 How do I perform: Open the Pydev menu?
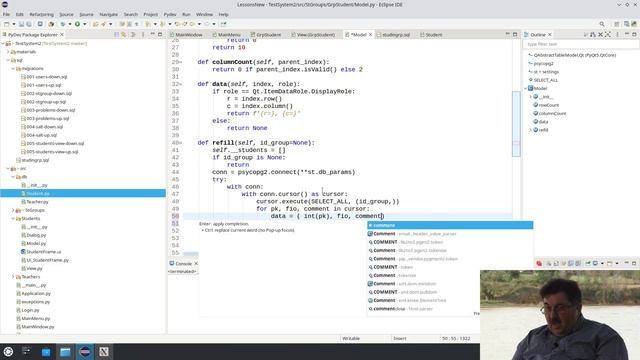(x=170, y=14)
